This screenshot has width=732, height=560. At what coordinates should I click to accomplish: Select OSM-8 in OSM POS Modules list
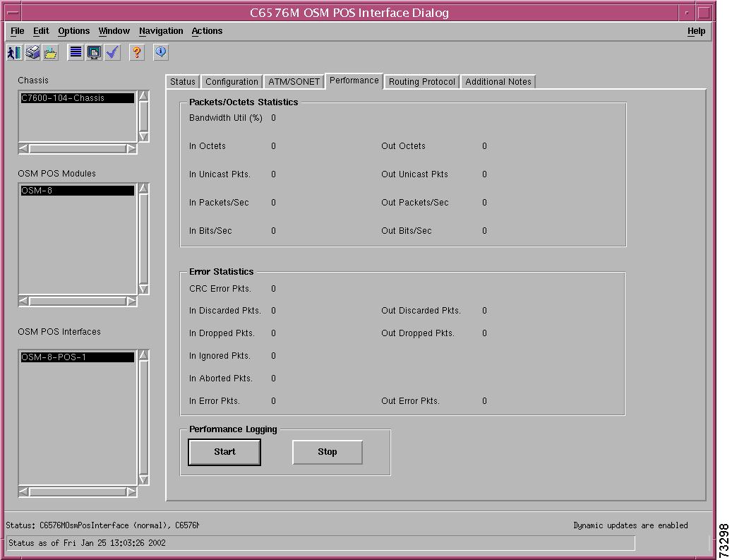coord(78,191)
